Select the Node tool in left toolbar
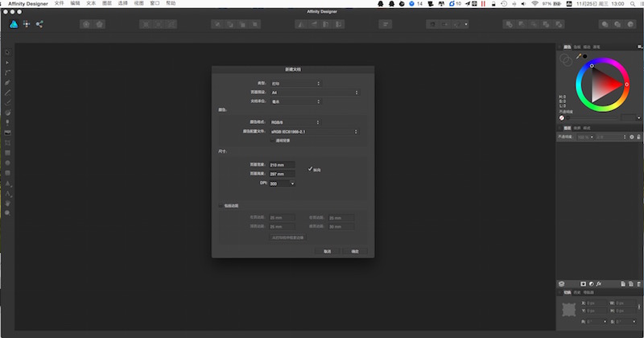The image size is (644, 338). click(7, 62)
